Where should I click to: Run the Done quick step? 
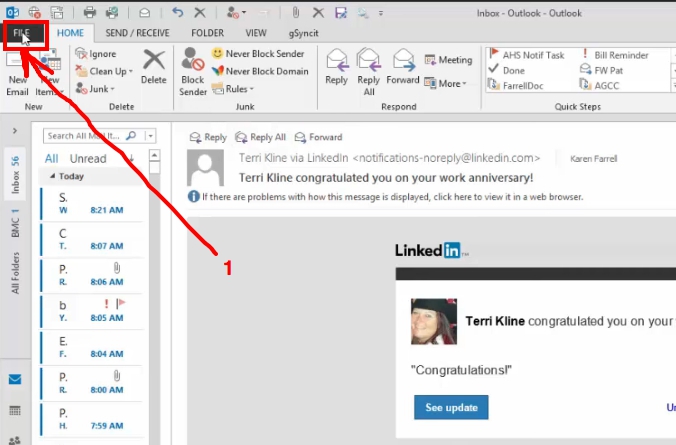[507, 70]
